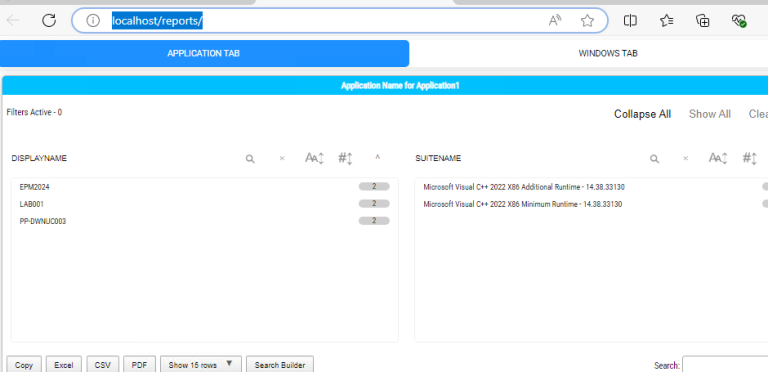Select Visual C++ 2022 X86 Minimum Runtime
The image size is (768, 372).
point(523,204)
